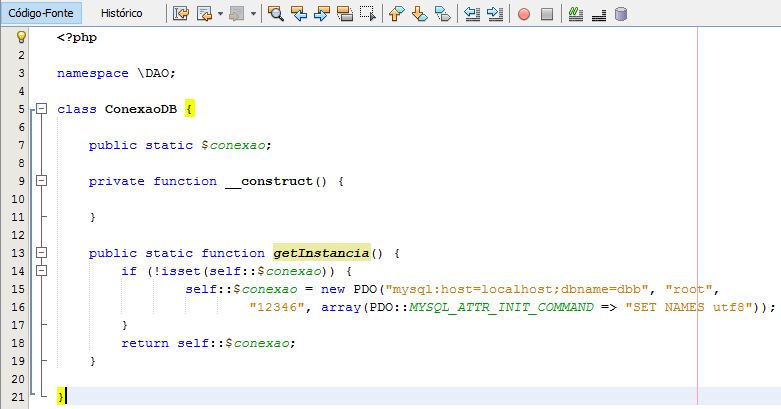The height and width of the screenshot is (409, 781).
Task: Toggle highlight search results
Action: 345,13
